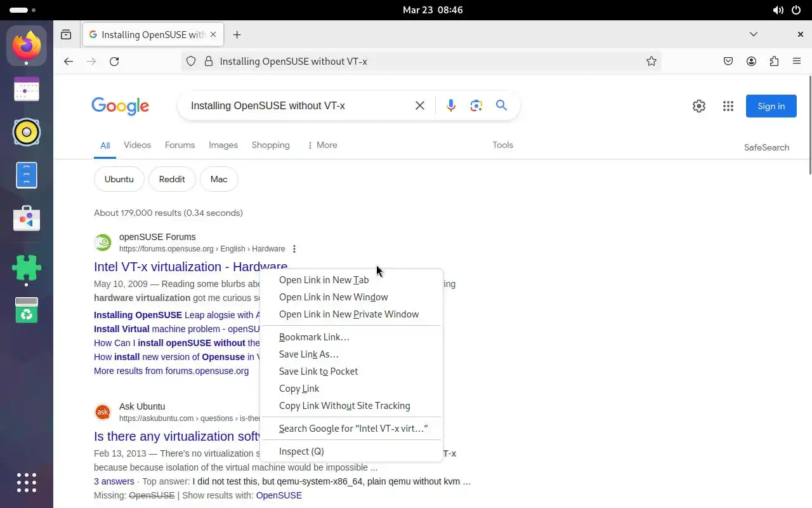Switch to the Images results tab
Screen dimensions: 812x508
[223, 145]
